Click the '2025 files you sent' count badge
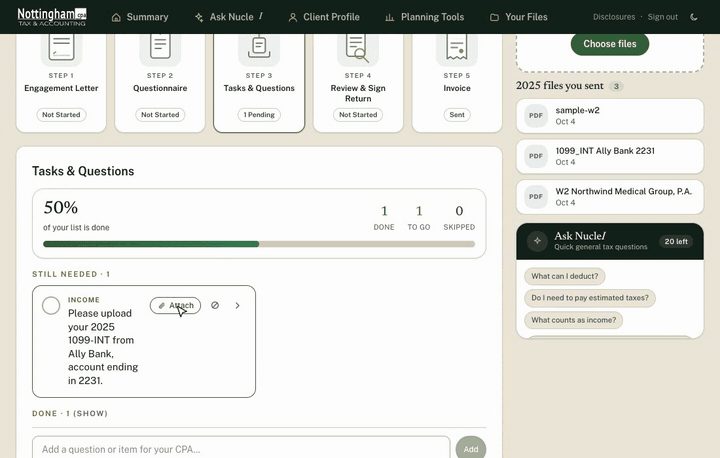720x458 pixels. point(616,86)
